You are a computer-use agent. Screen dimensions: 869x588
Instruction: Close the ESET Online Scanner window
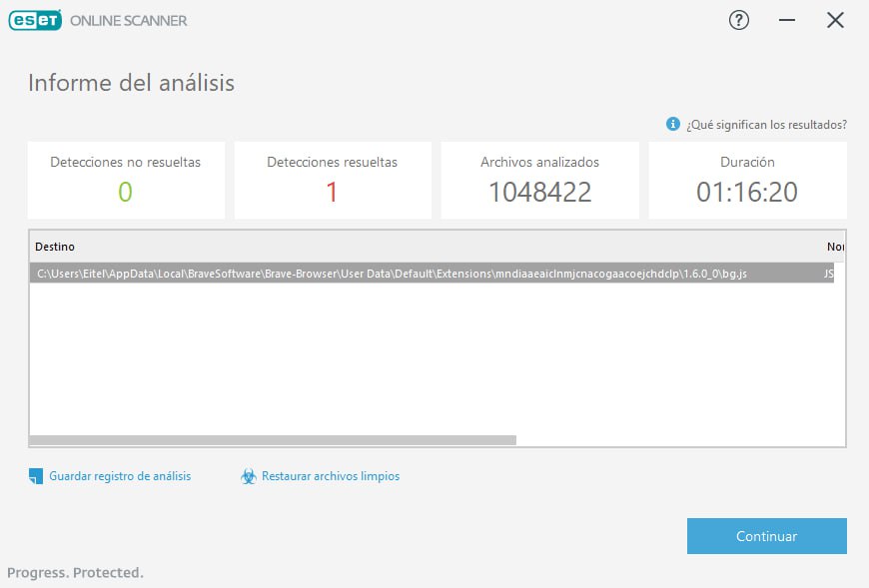point(835,21)
